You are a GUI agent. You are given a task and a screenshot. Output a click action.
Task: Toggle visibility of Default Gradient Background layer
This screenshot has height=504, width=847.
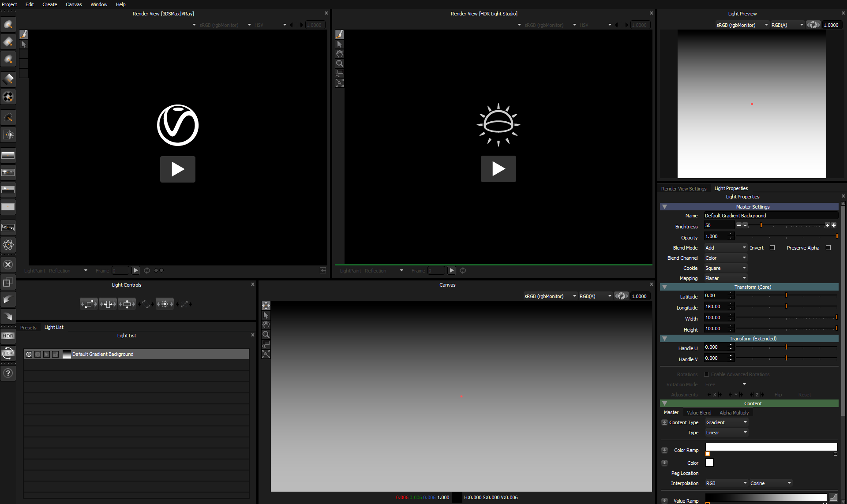pos(29,353)
